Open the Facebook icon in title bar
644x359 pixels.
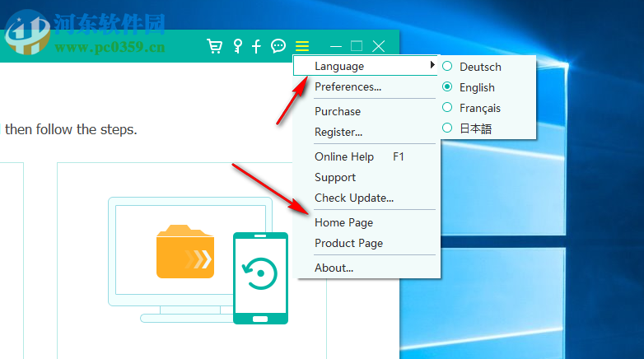pyautogui.click(x=256, y=46)
